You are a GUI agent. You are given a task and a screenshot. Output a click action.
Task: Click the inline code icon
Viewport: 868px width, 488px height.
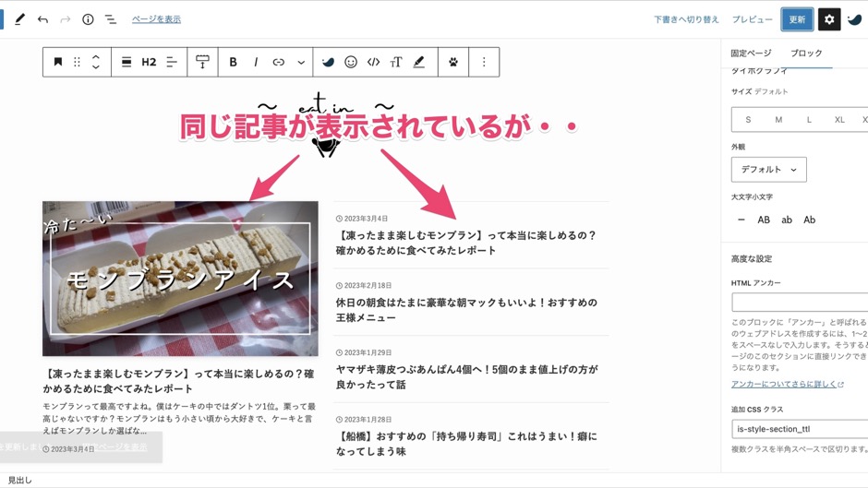(x=374, y=62)
